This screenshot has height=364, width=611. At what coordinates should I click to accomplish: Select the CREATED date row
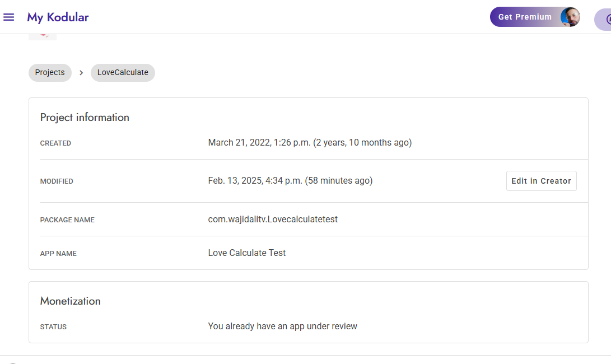click(x=310, y=142)
